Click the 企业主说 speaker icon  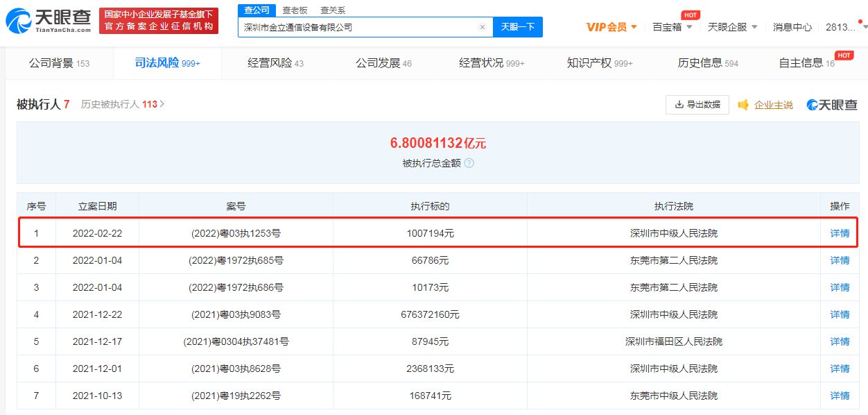[x=743, y=105]
